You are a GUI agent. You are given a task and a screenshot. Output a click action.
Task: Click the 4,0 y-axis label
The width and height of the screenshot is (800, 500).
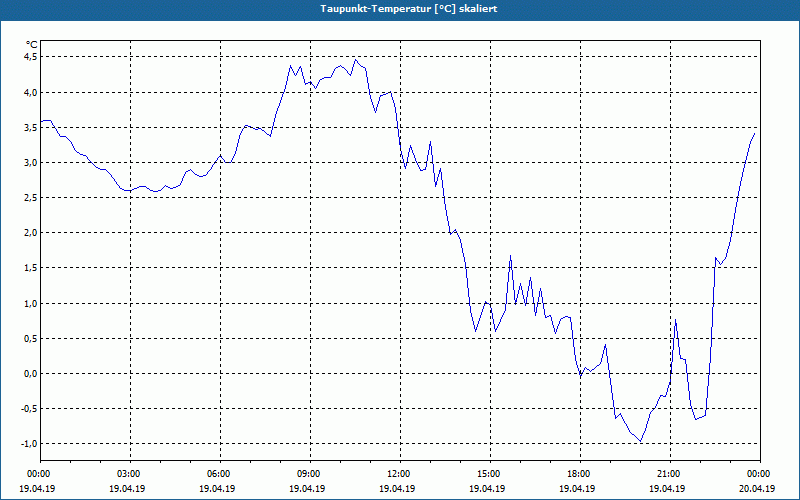31,92
